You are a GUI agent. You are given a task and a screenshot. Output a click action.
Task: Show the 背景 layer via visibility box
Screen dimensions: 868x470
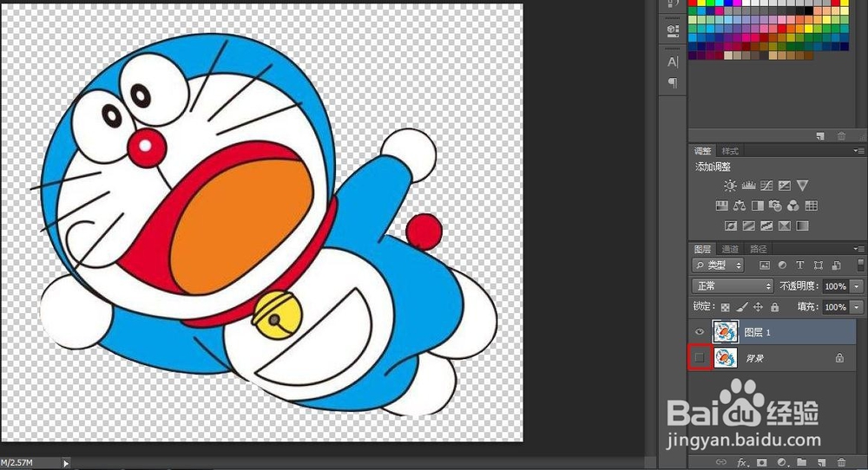[x=700, y=358]
